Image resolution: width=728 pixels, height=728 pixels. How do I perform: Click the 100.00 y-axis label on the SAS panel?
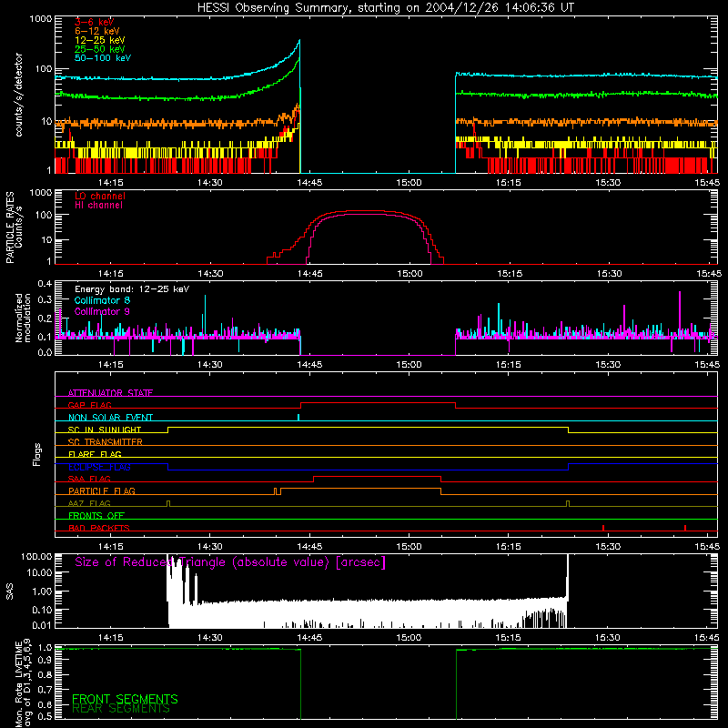click(36, 556)
